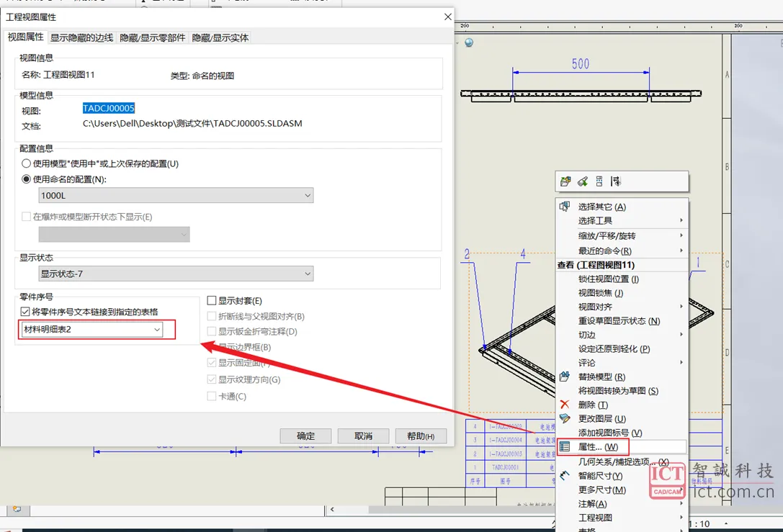
Task: Enable the 显示封套 checkbox
Action: tap(212, 300)
